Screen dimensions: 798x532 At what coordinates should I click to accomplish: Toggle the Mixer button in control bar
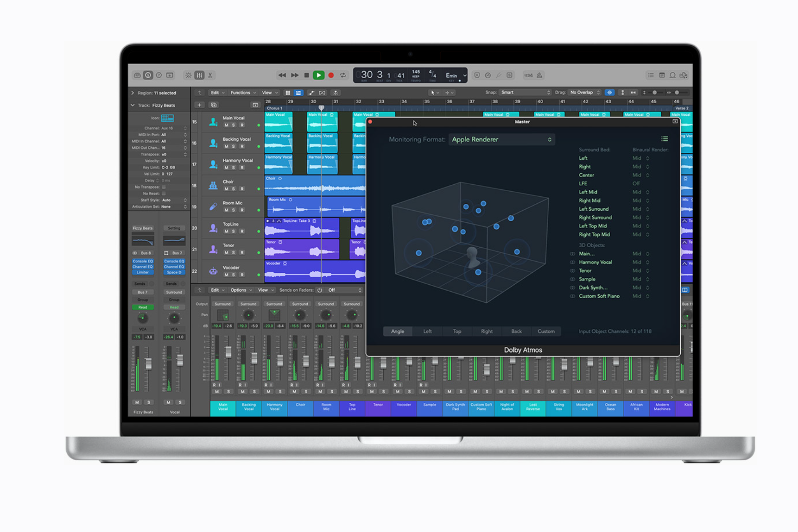click(199, 75)
